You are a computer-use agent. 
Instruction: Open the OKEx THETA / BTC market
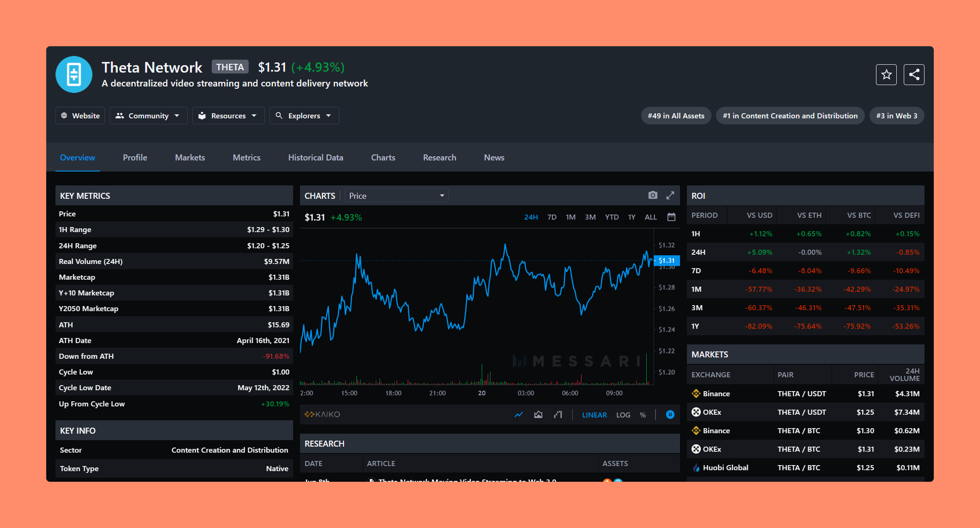[805, 449]
